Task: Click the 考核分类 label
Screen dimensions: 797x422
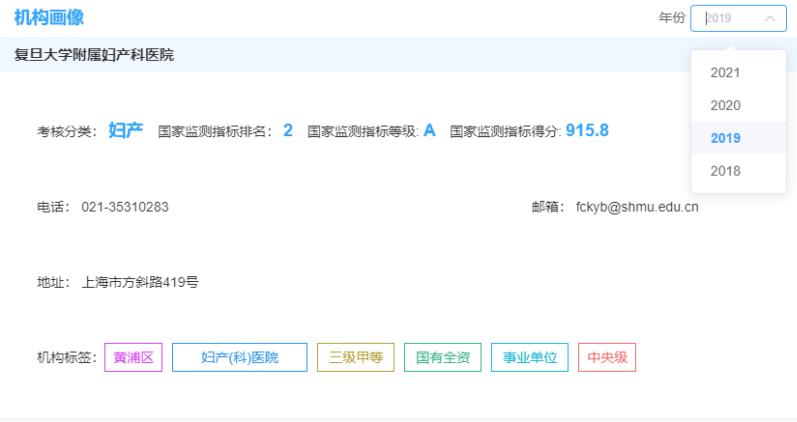Action: (67, 132)
